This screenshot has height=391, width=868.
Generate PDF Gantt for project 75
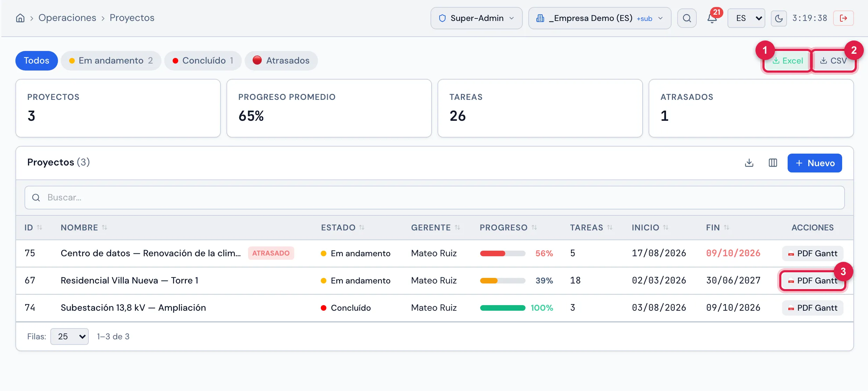coord(812,253)
